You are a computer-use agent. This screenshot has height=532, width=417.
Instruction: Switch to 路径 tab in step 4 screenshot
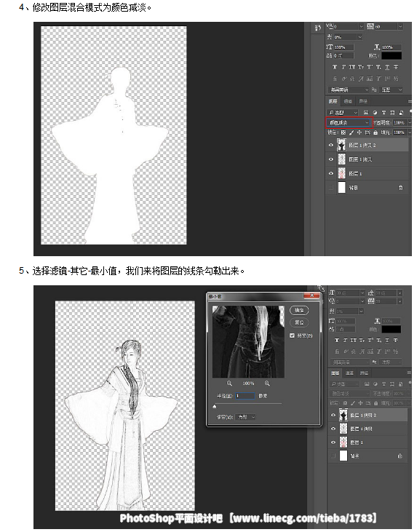[x=363, y=101]
